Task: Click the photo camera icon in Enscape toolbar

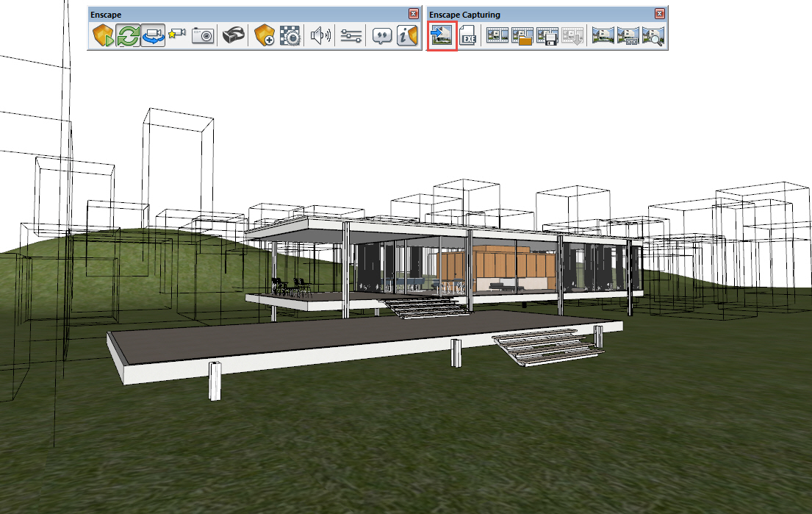Action: click(203, 36)
